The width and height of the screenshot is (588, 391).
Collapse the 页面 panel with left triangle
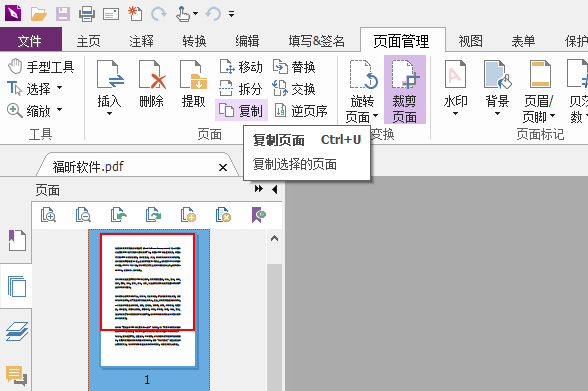pos(274,189)
